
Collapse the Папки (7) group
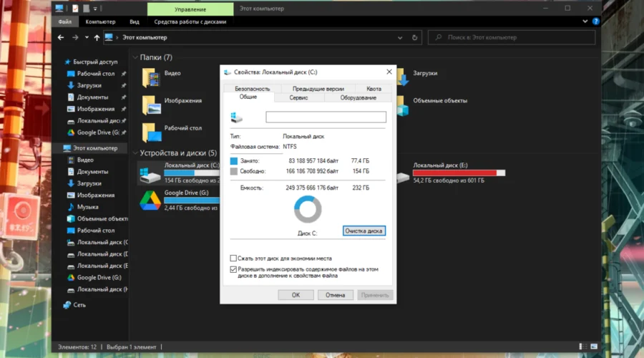[135, 57]
